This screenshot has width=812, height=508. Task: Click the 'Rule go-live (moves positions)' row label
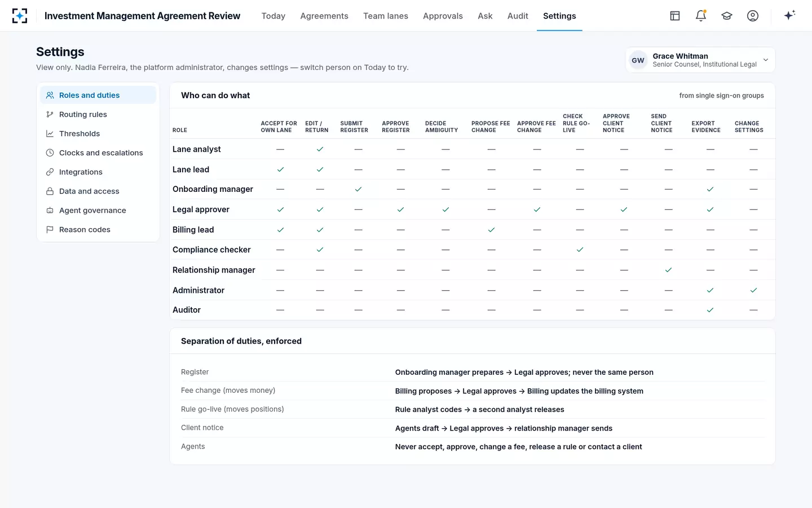click(x=232, y=409)
